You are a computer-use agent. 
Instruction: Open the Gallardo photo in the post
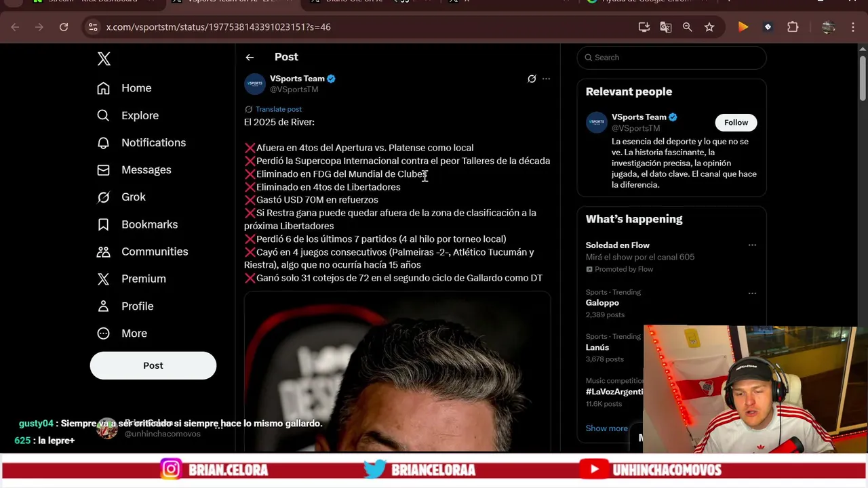coord(397,371)
